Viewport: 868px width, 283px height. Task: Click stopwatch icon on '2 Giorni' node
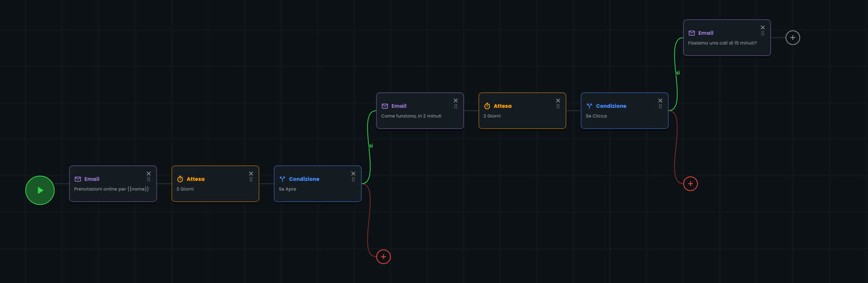(x=487, y=106)
